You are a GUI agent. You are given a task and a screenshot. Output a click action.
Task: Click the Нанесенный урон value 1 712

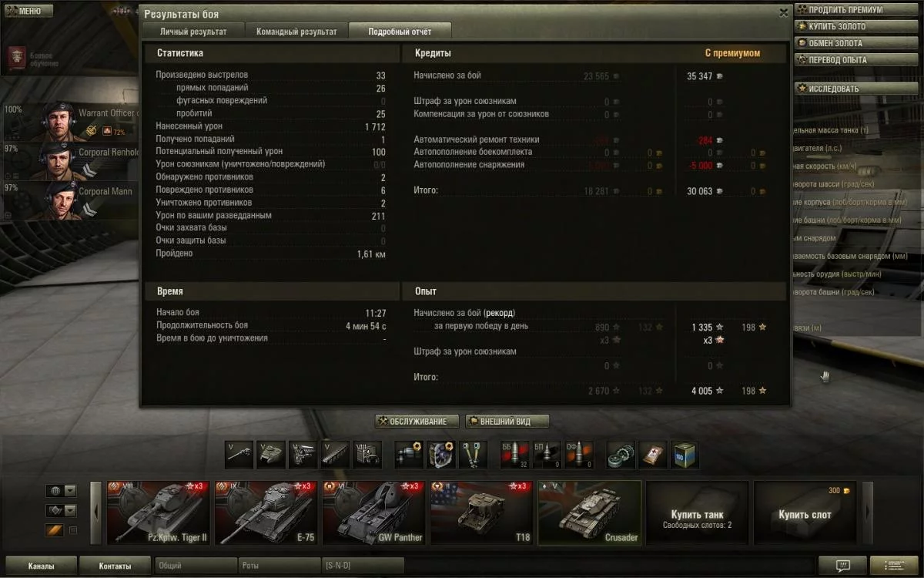point(375,126)
